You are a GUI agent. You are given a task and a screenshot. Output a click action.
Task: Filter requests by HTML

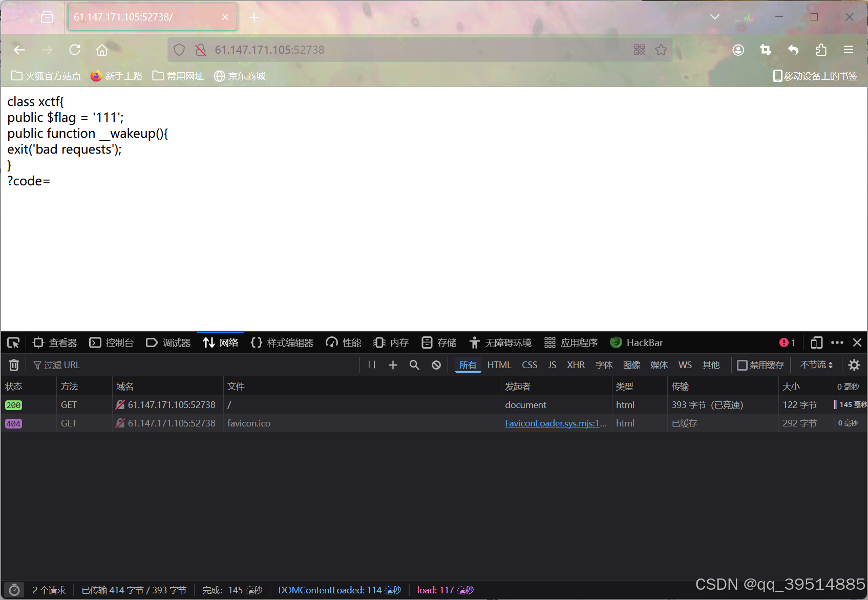pyautogui.click(x=499, y=365)
